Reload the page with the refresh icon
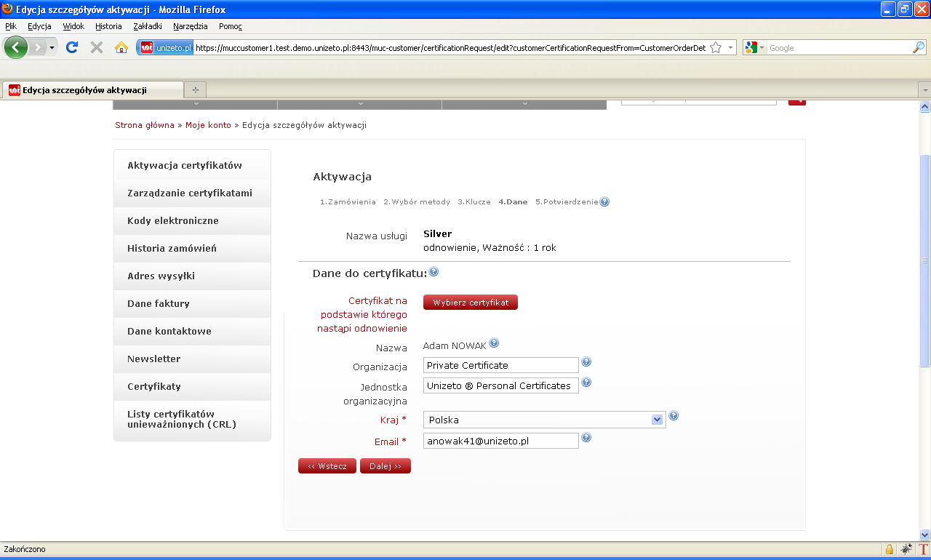The width and height of the screenshot is (931, 560). click(72, 47)
